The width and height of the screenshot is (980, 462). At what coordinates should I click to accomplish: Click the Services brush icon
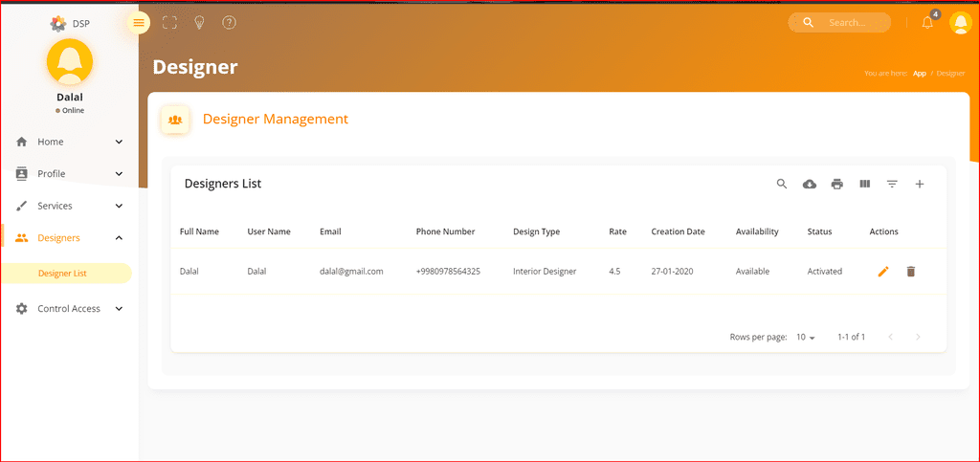22,206
